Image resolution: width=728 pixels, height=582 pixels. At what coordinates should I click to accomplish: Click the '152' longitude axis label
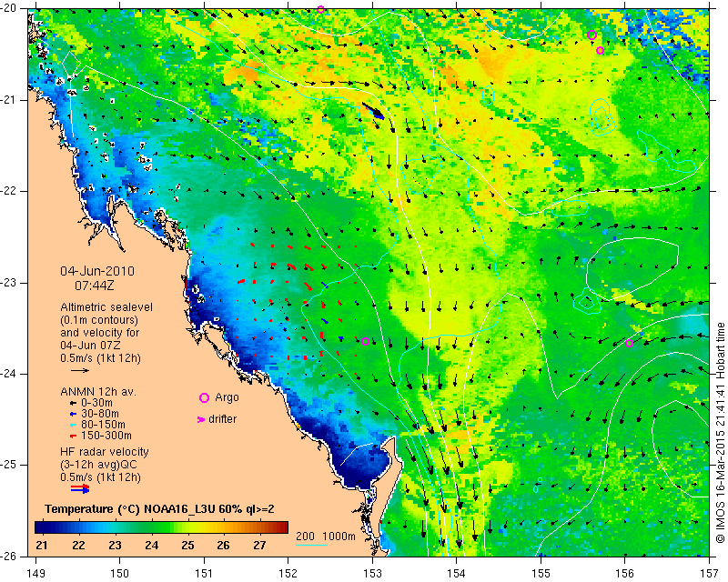(x=288, y=574)
